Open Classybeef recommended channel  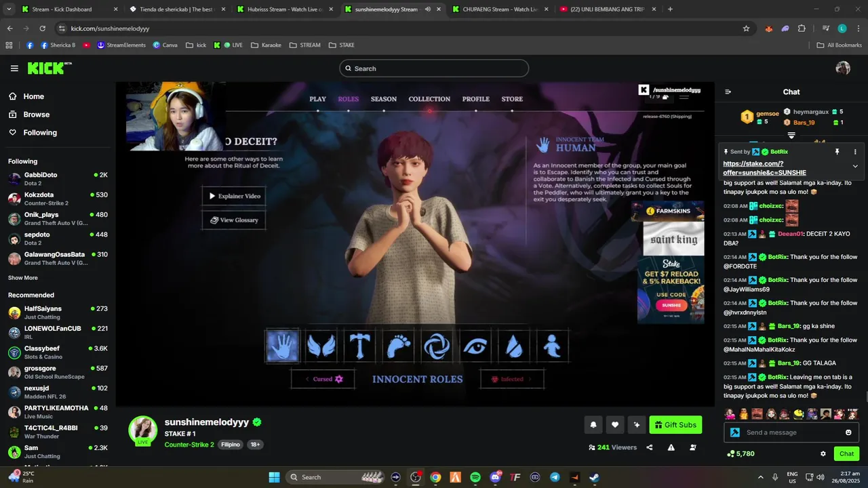click(58, 352)
